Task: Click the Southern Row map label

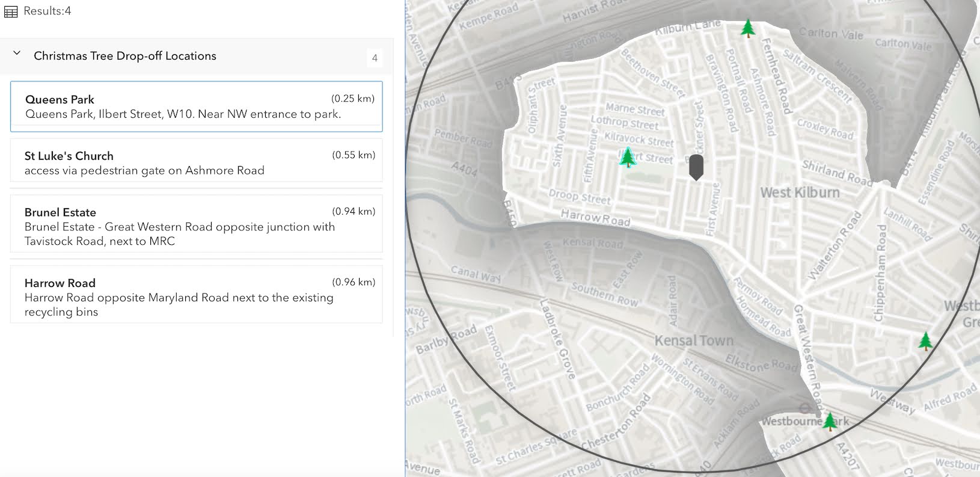Action: click(x=604, y=294)
